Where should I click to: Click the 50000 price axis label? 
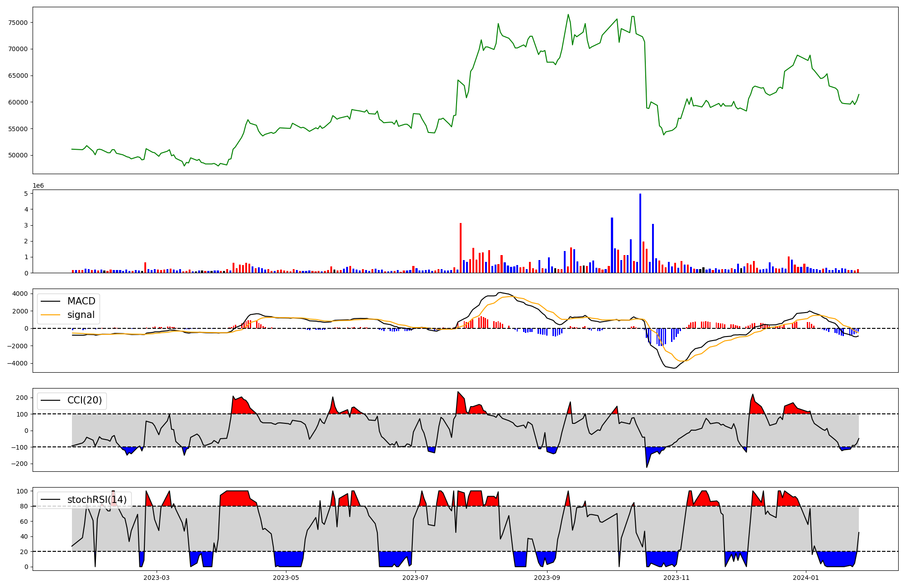point(18,155)
